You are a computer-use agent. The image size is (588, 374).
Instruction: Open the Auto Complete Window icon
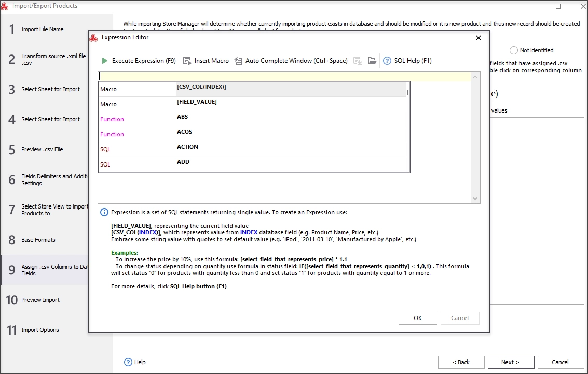click(239, 61)
